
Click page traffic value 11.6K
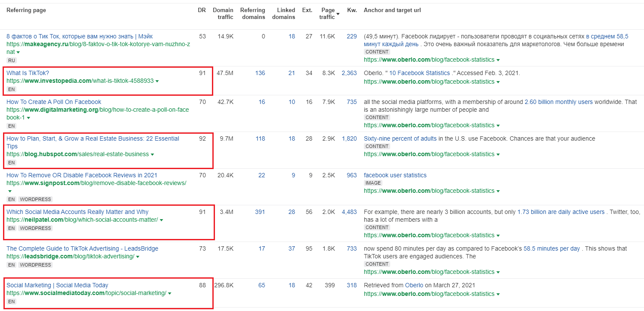coord(327,36)
